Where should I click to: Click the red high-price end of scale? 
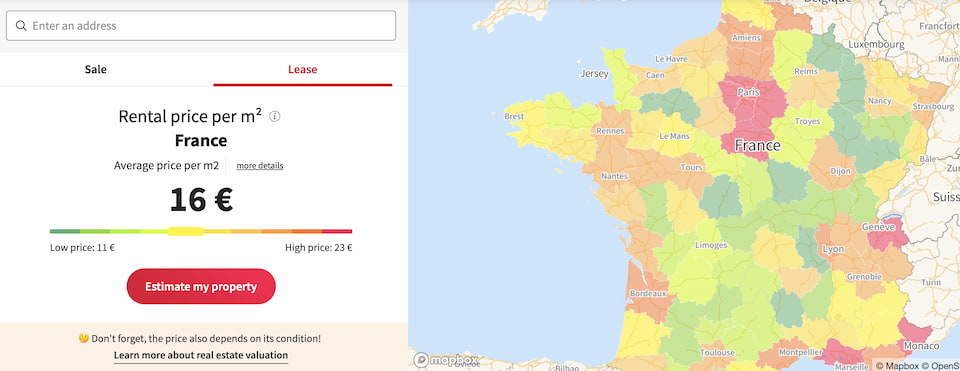pyautogui.click(x=337, y=231)
